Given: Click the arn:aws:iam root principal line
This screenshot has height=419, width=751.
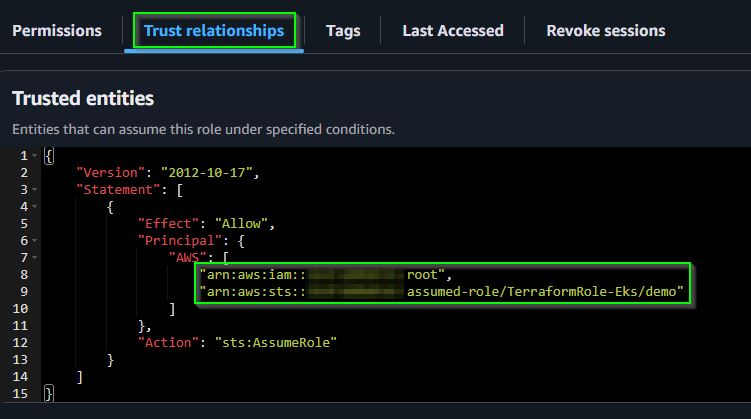Looking at the screenshot, I should [326, 275].
